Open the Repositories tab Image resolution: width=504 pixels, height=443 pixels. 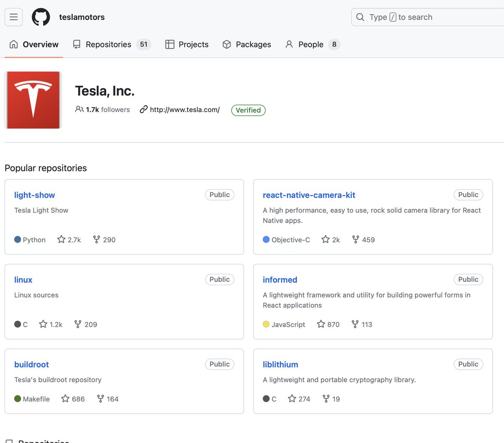(x=112, y=45)
